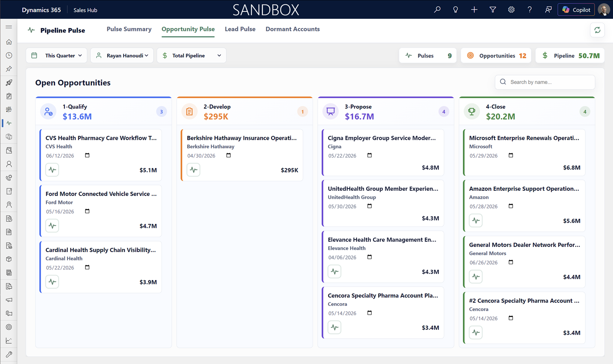Click the help question mark icon

pyautogui.click(x=529, y=10)
